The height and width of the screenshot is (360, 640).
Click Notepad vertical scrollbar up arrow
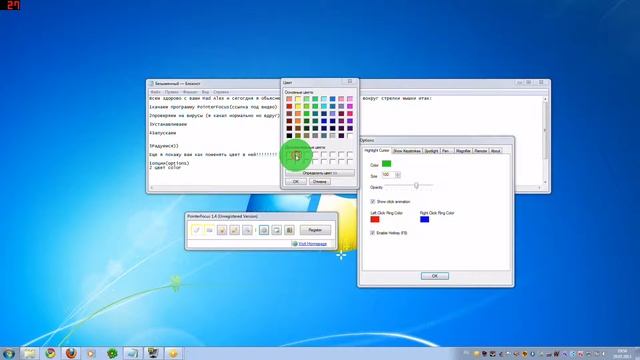coord(545,99)
